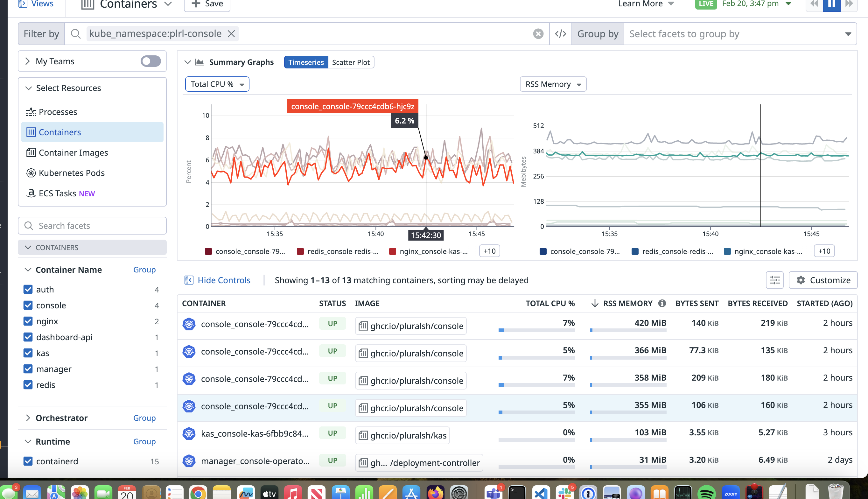868x499 pixels.
Task: Step the time range backward
Action: coord(814,4)
